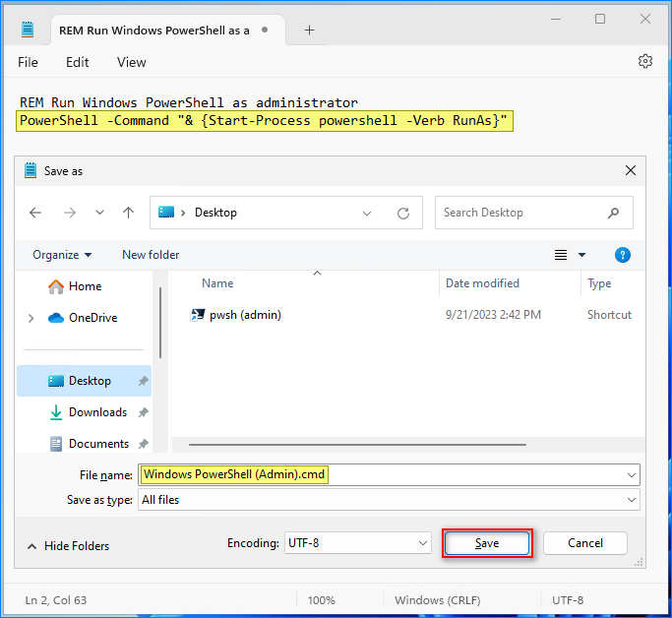The width and height of the screenshot is (672, 618).
Task: Select Desktop in navigation pane
Action: [x=84, y=381]
